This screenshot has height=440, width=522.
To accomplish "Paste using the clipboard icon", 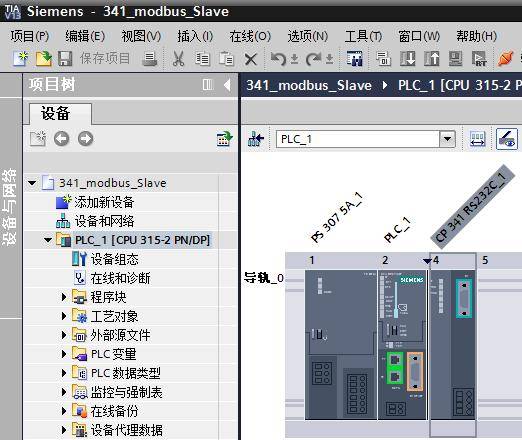I will 226,59.
